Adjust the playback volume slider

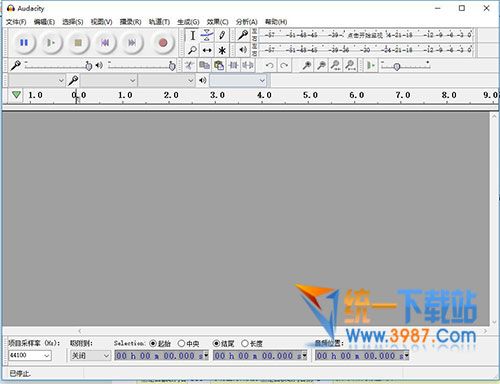(142, 65)
